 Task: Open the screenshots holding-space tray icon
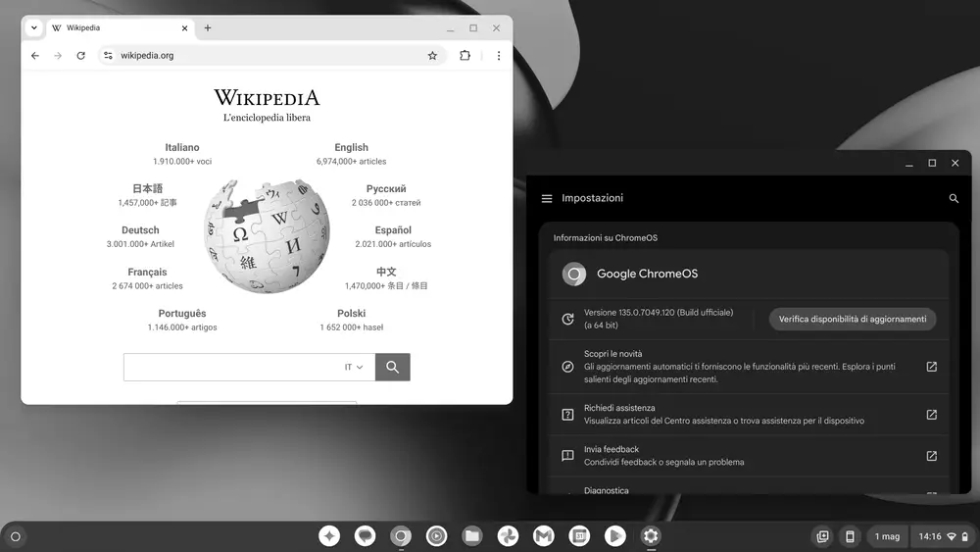[x=822, y=536]
